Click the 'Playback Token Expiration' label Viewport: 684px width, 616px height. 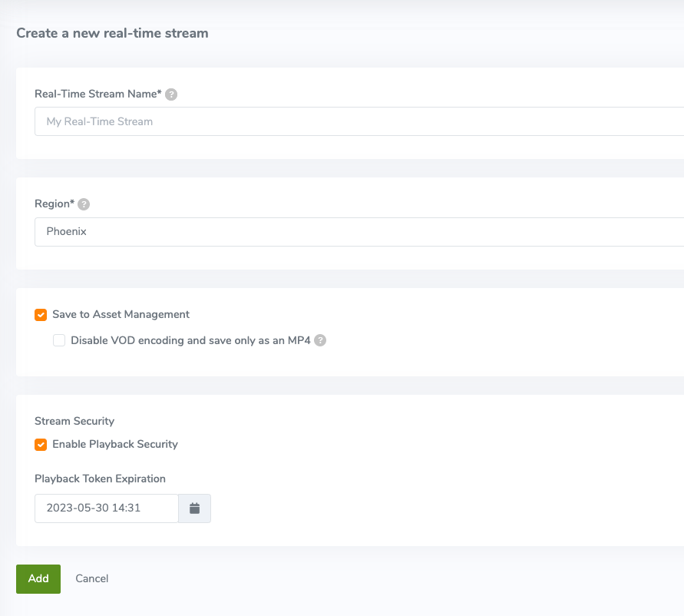pos(100,479)
